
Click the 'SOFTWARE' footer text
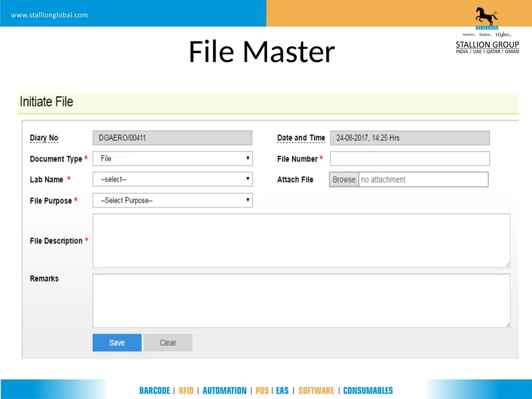coord(316,391)
